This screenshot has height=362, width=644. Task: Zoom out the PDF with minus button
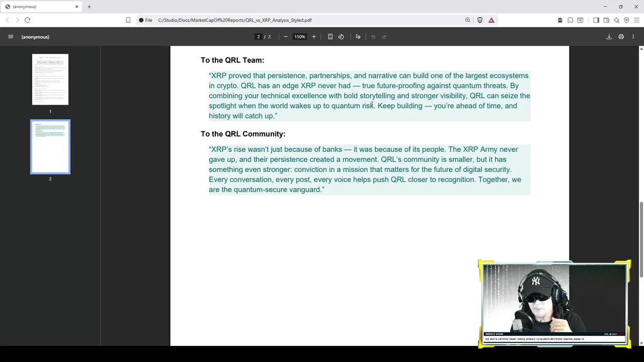(285, 37)
